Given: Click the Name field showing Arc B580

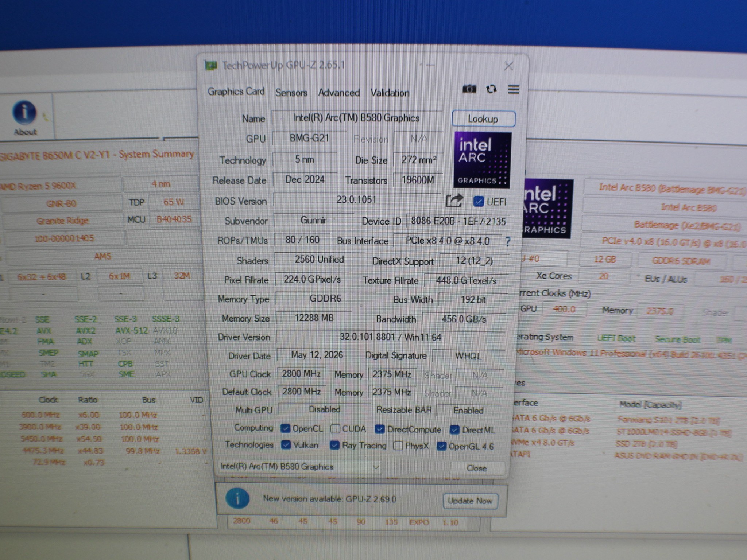Looking at the screenshot, I should (357, 118).
